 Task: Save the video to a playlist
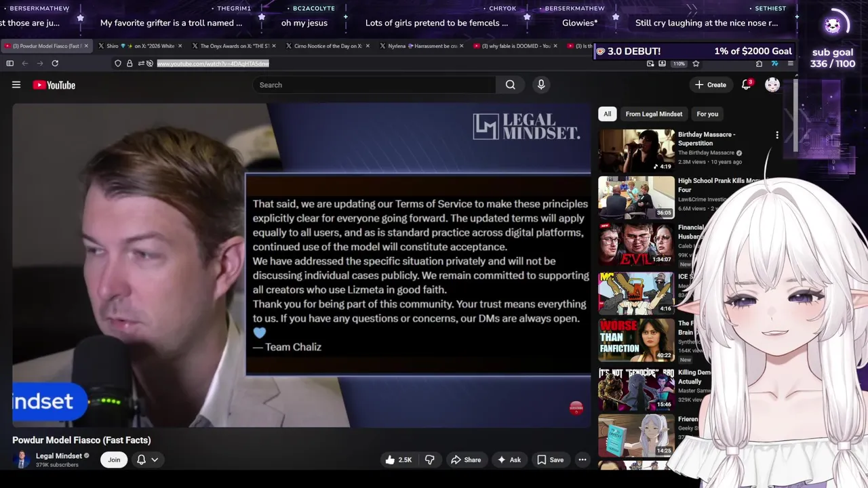pyautogui.click(x=550, y=460)
